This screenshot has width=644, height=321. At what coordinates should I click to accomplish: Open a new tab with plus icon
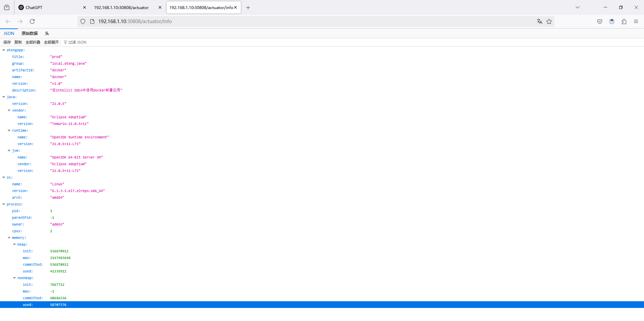coord(248,8)
